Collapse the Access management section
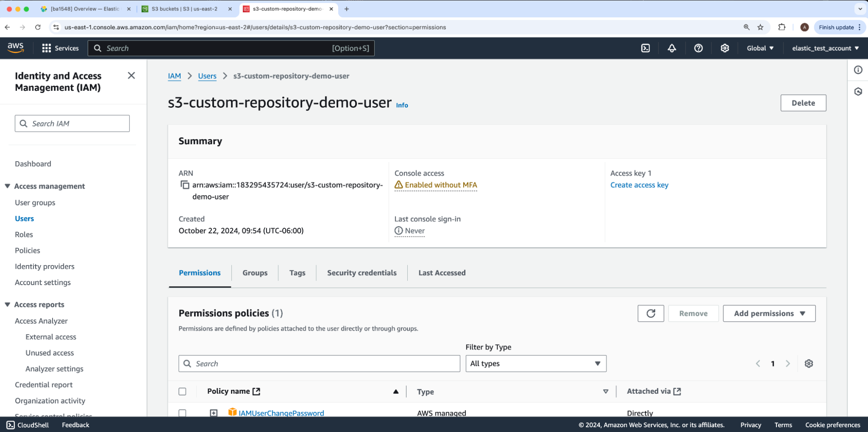This screenshot has height=432, width=868. point(7,186)
